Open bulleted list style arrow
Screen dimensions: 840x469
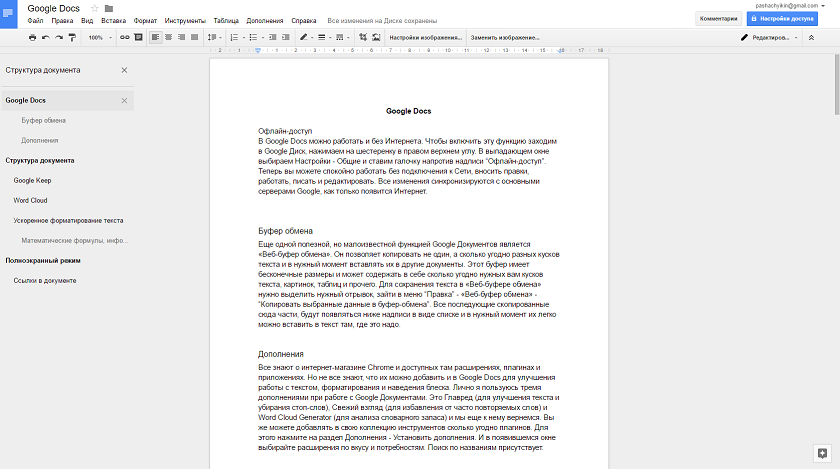(x=263, y=38)
